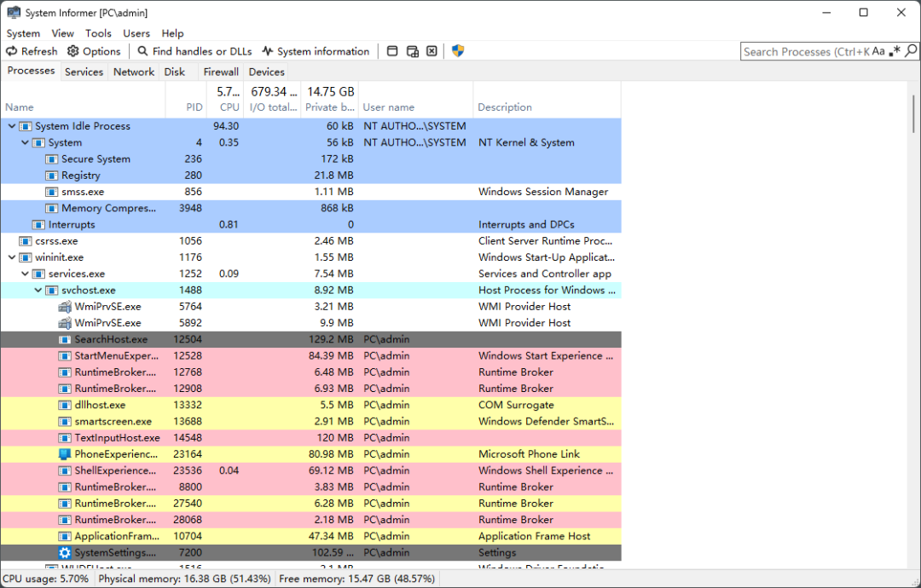Open the Help menu
Image resolution: width=921 pixels, height=588 pixels.
pos(172,33)
